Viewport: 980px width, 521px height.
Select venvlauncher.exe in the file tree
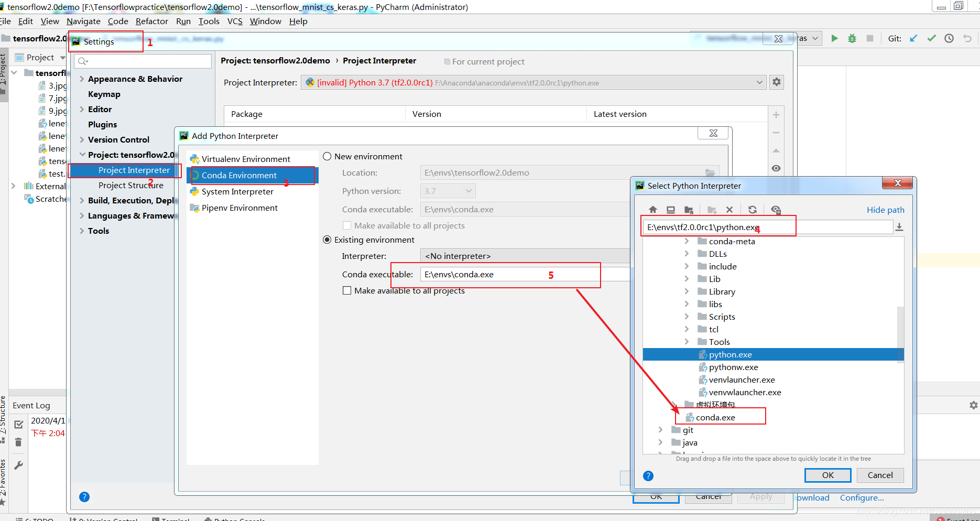click(x=742, y=379)
